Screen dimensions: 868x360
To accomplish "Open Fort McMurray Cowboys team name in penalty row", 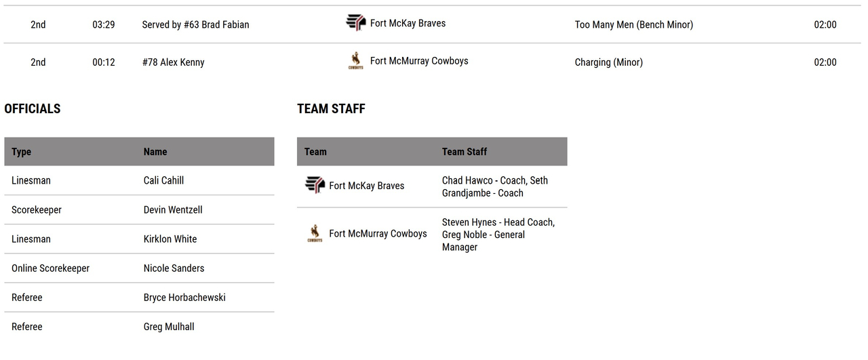I will (x=419, y=61).
